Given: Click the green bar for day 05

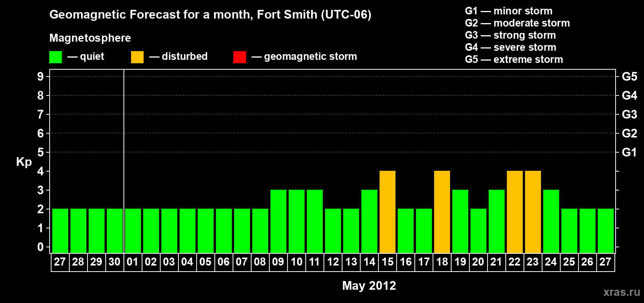Looking at the screenshot, I should tap(206, 231).
